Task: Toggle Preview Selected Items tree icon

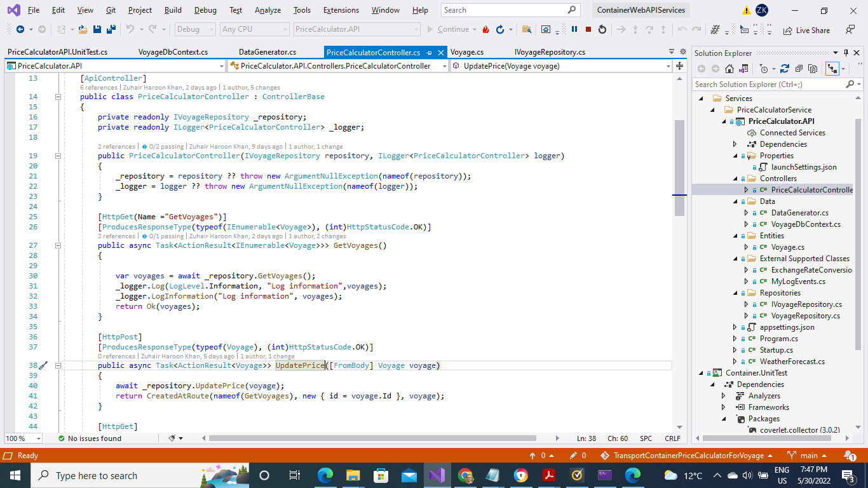Action: point(831,69)
